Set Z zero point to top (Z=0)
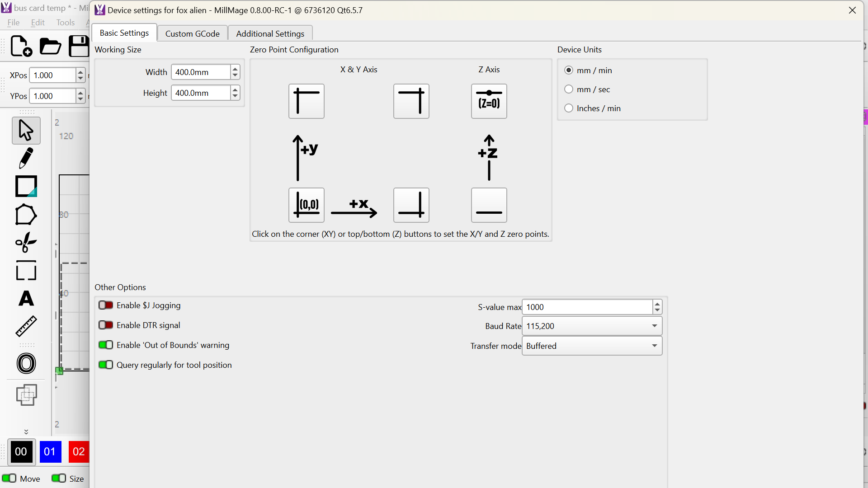868x488 pixels. (489, 101)
